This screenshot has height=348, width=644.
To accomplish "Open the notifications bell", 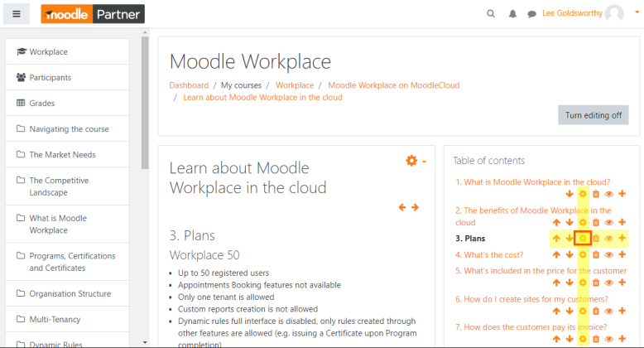I will pyautogui.click(x=512, y=14).
